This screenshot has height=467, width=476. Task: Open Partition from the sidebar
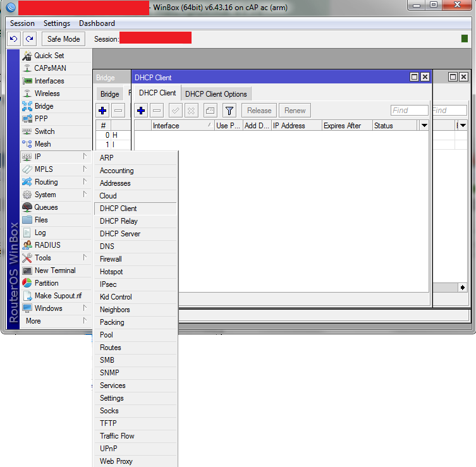coord(56,283)
